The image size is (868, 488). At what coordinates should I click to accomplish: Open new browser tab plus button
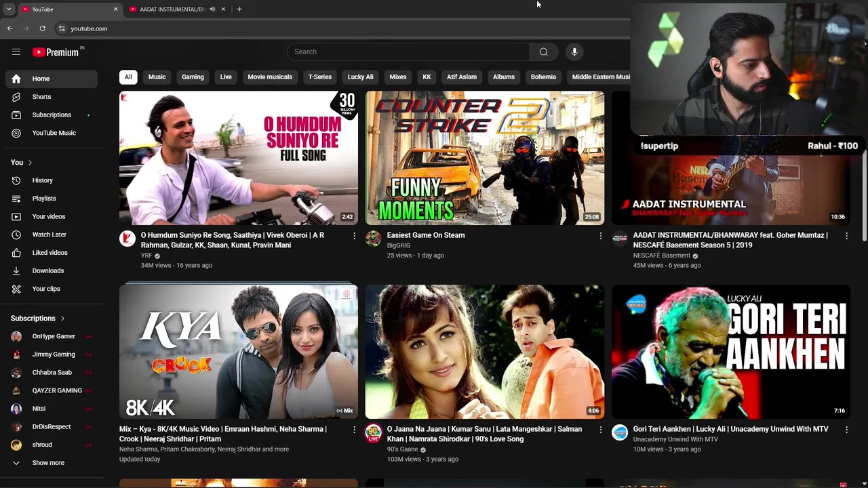239,9
